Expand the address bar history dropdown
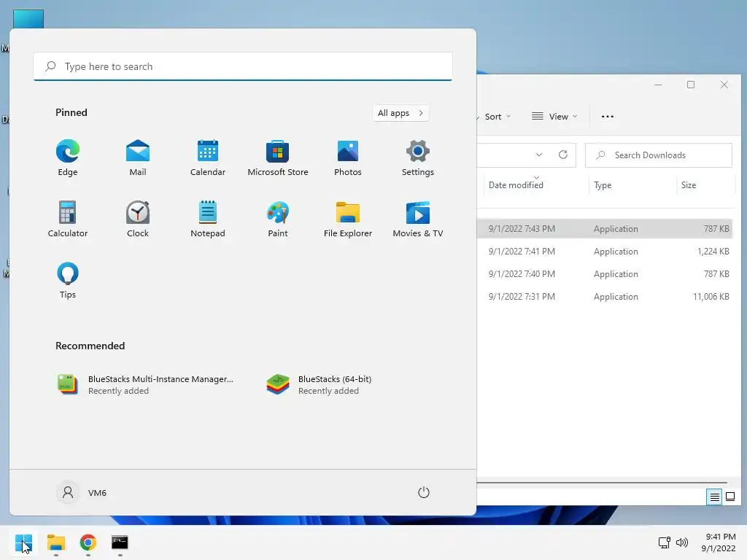Image resolution: width=747 pixels, height=560 pixels. point(539,155)
